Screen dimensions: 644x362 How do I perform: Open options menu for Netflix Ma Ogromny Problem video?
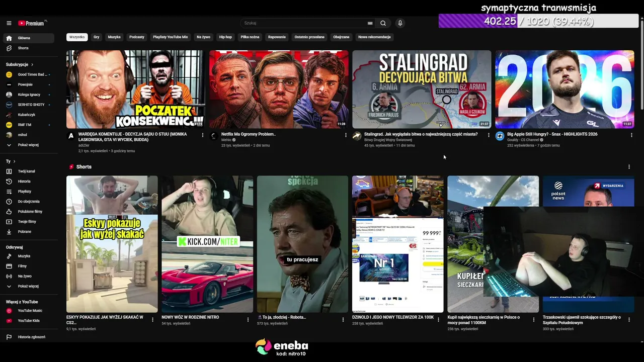[x=346, y=135]
